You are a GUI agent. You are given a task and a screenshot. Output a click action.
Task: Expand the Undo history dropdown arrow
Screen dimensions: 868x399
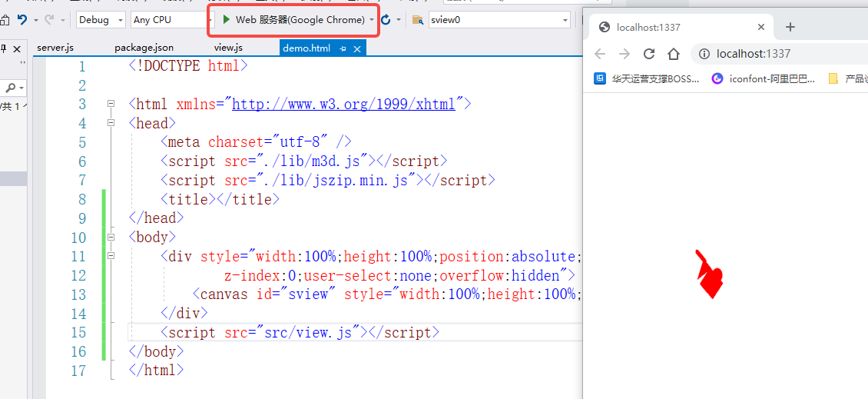(x=36, y=20)
